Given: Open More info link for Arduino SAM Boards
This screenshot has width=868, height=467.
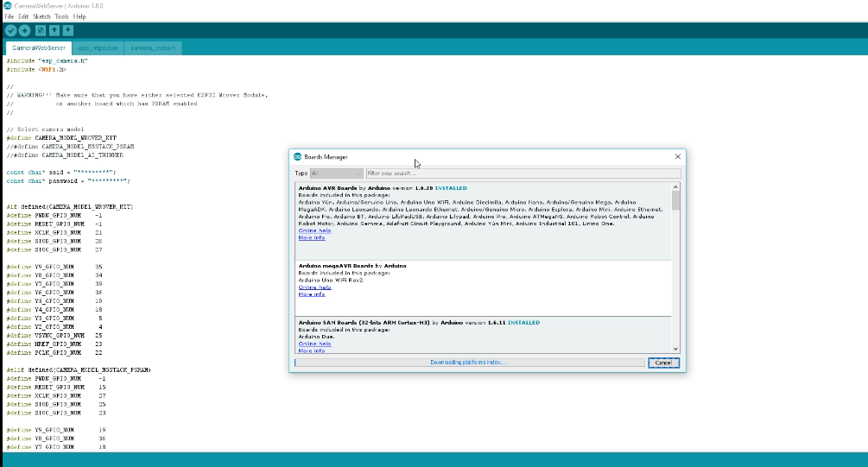Looking at the screenshot, I should coord(312,350).
